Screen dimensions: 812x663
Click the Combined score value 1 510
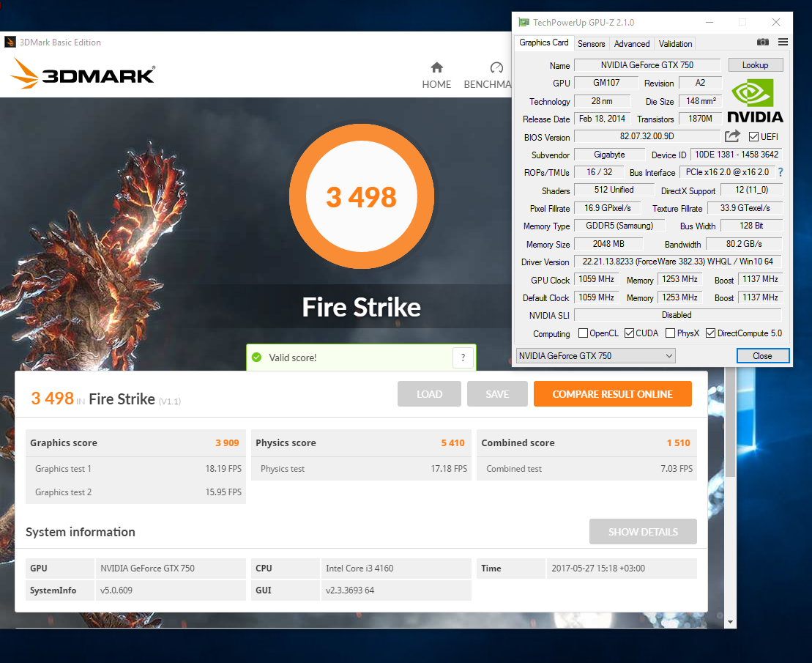pyautogui.click(x=679, y=443)
